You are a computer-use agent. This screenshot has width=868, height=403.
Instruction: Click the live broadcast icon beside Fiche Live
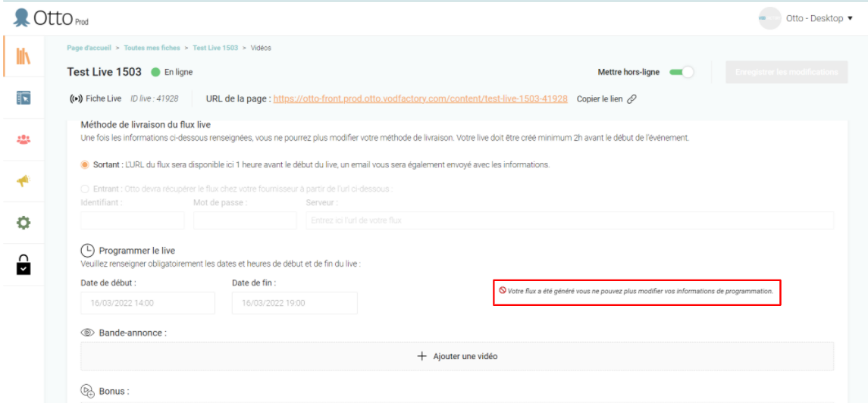point(75,99)
